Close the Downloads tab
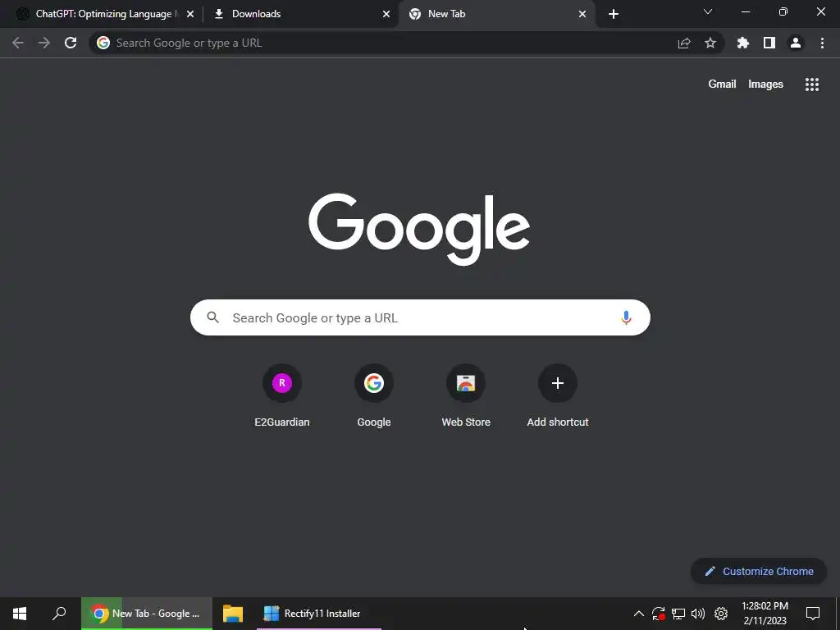Image resolution: width=840 pixels, height=630 pixels. [386, 14]
